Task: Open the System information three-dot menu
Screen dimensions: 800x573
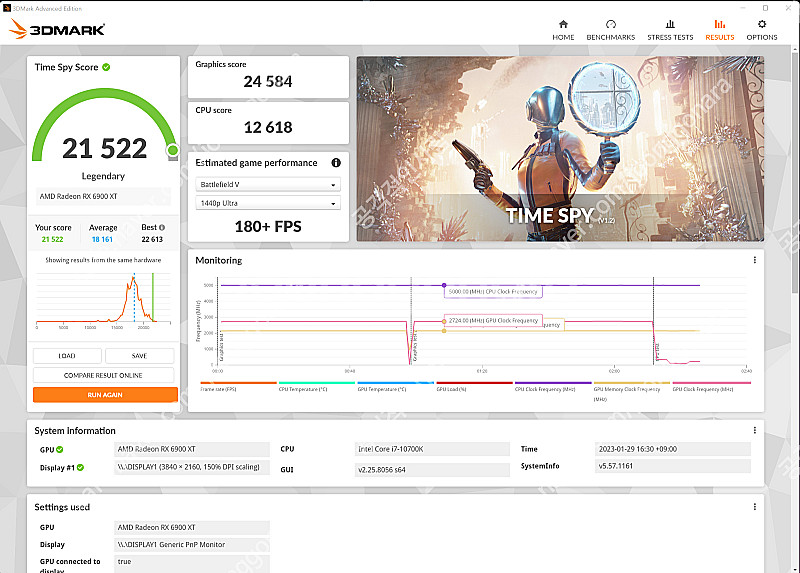Action: (755, 431)
